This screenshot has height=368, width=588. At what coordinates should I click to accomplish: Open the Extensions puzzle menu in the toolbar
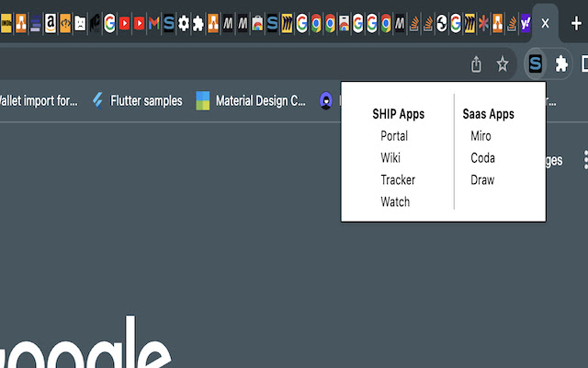coord(561,63)
